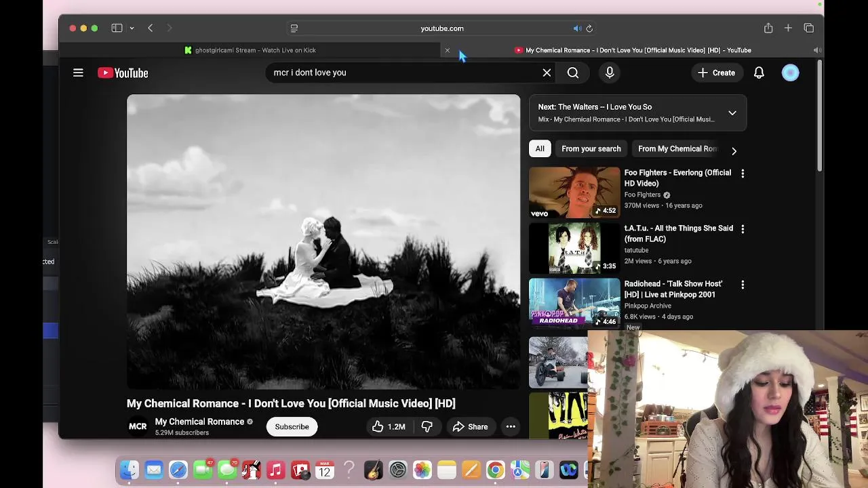Open the Safari Share menu
The image size is (868, 488).
pos(768,28)
